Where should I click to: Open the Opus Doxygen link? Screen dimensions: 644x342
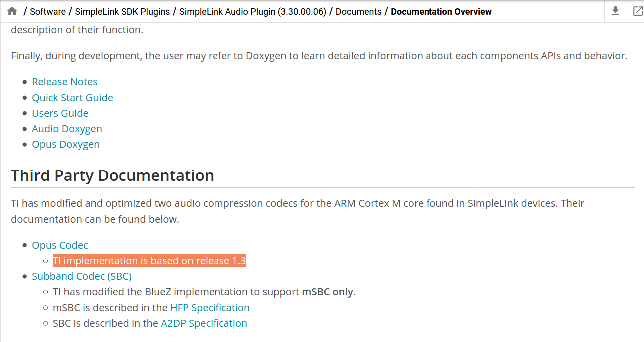click(66, 144)
